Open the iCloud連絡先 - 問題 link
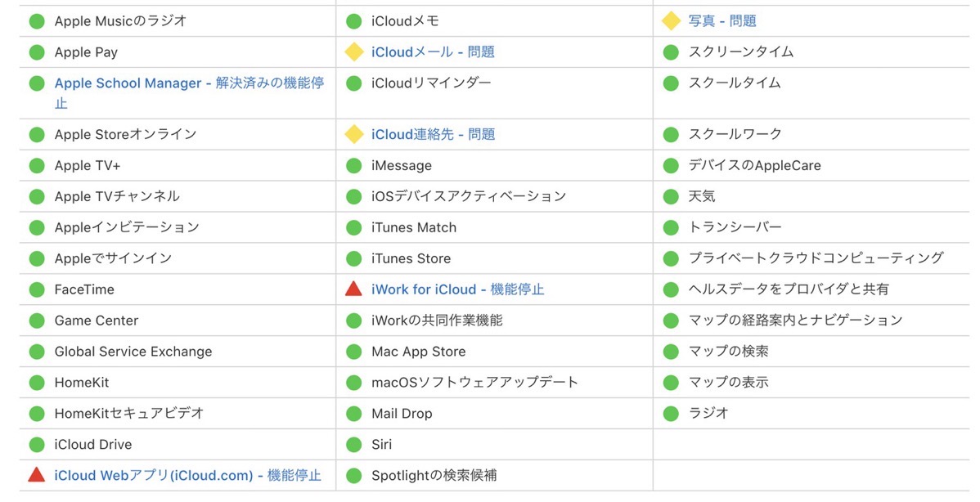Screen dimensions: 980x502 [x=433, y=133]
